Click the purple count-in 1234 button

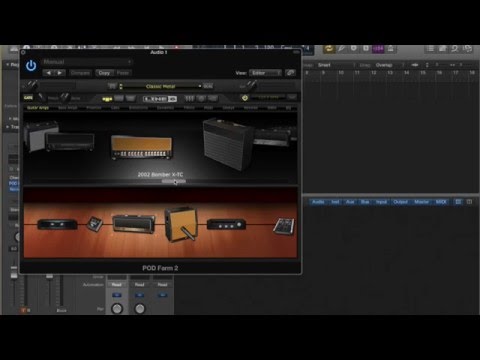378,49
